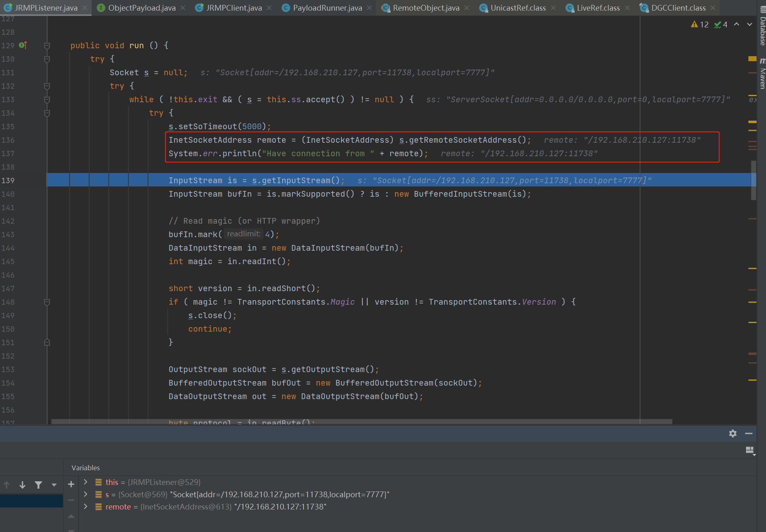This screenshot has width=766, height=532.
Task: Remove the selected watch with minus icon
Action: 71,500
